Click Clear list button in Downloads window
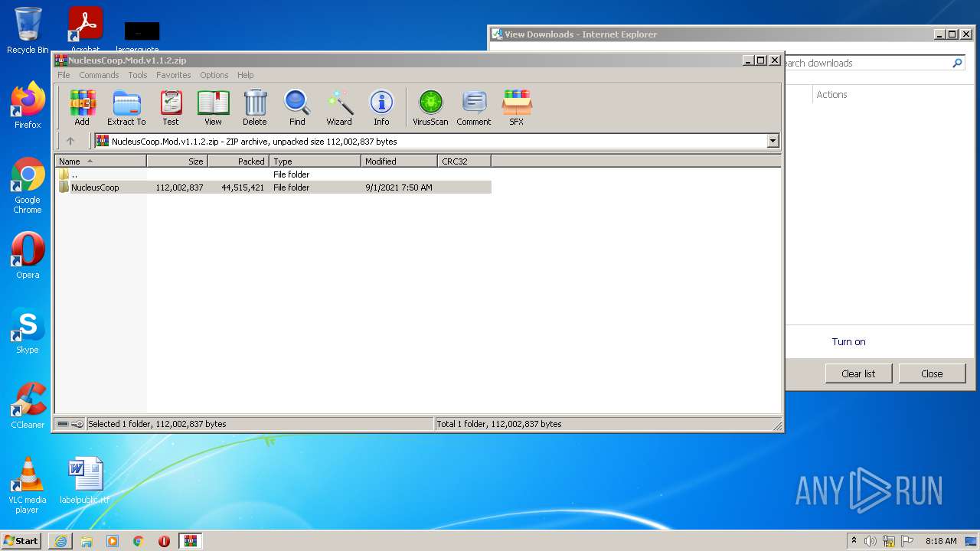Image resolution: width=980 pixels, height=551 pixels. click(x=858, y=373)
